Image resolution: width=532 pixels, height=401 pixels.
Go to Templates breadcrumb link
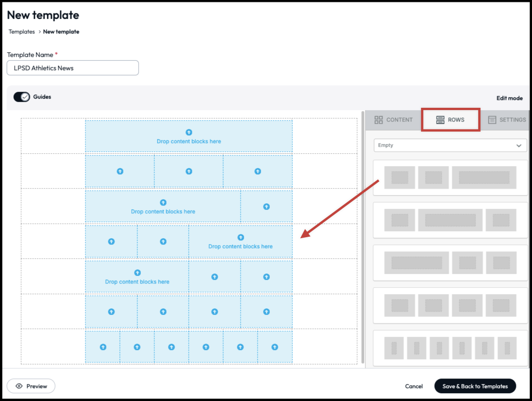click(x=22, y=32)
